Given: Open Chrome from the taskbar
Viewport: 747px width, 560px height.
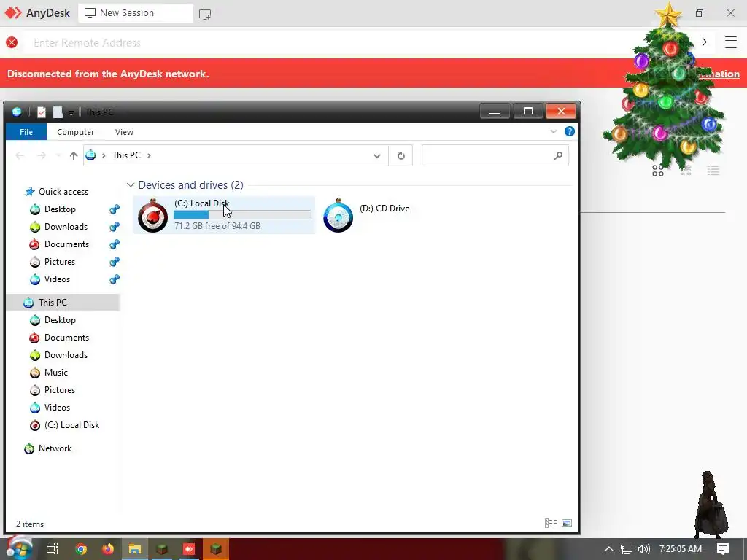Looking at the screenshot, I should click(x=81, y=549).
